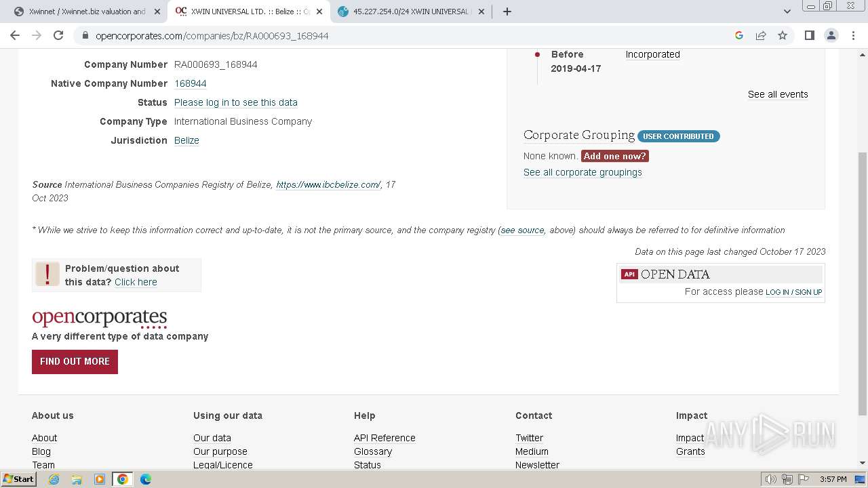868x488 pixels.
Task: Click the 'see source' link
Action: point(522,230)
